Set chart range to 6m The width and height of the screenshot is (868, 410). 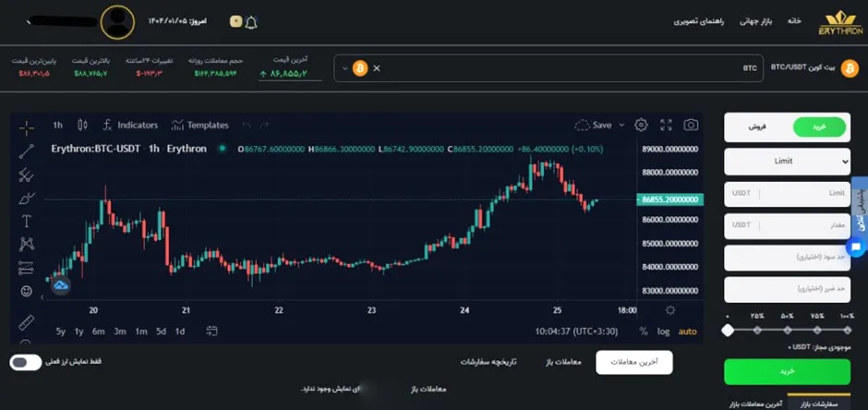pyautogui.click(x=99, y=332)
